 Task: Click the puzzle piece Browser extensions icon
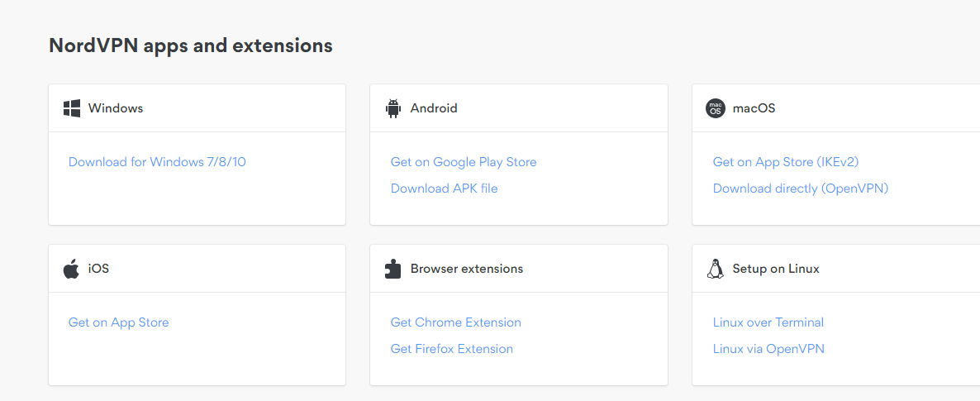click(392, 269)
